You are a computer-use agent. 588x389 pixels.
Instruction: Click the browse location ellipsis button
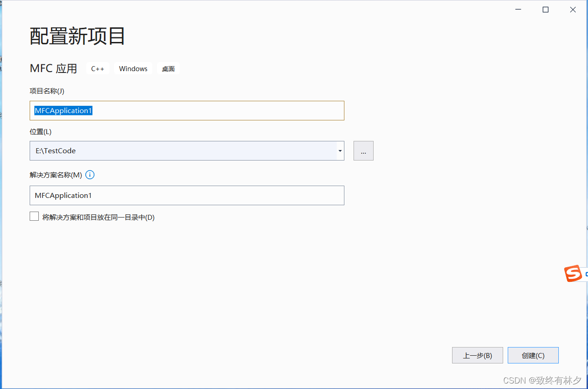pyautogui.click(x=364, y=150)
